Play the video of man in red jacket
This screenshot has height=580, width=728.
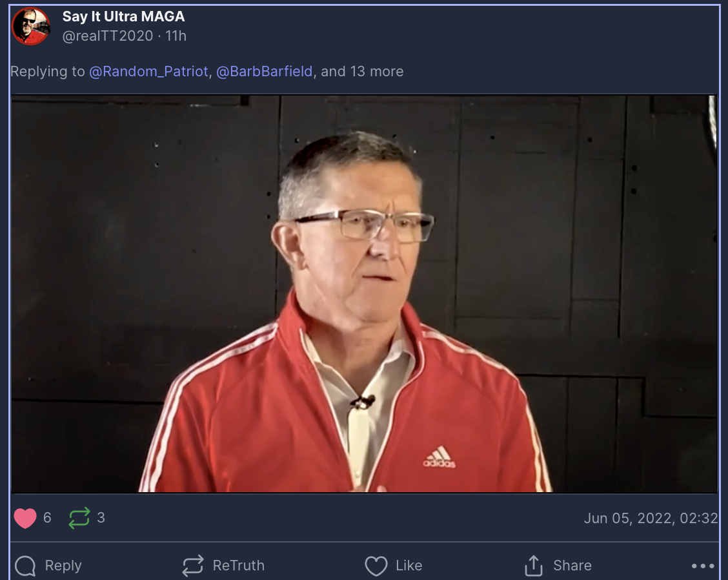pyautogui.click(x=364, y=294)
